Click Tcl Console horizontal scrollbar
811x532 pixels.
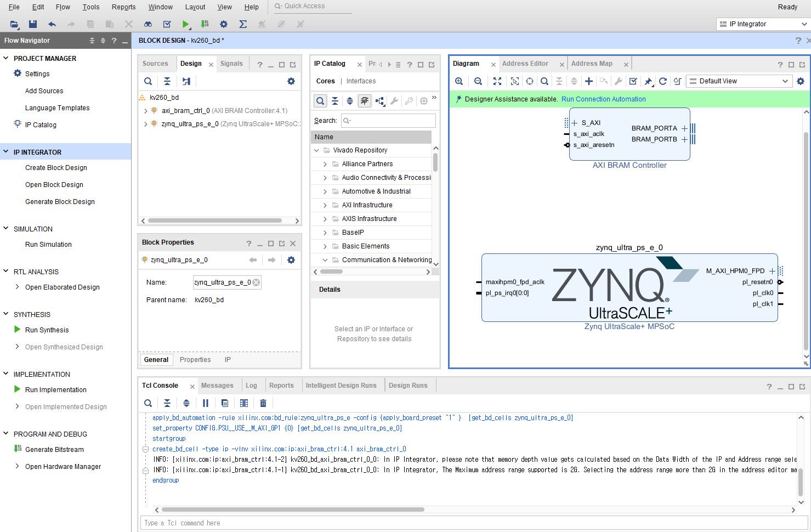pos(293,510)
